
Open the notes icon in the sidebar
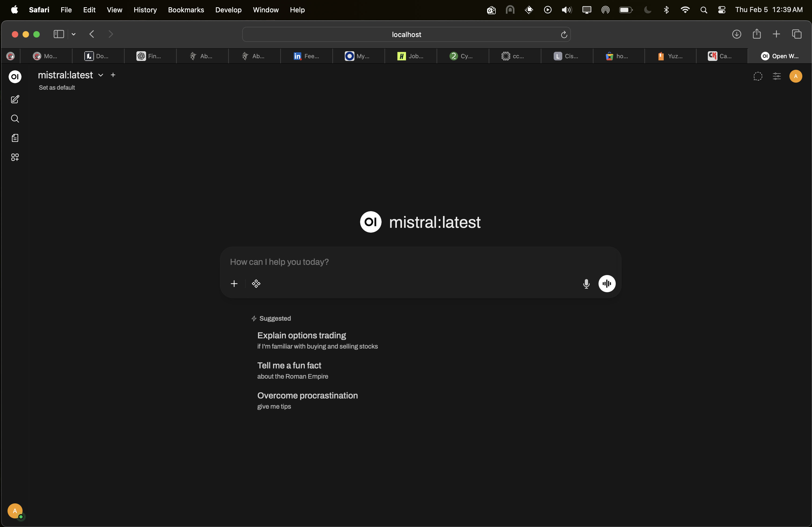pos(15,138)
